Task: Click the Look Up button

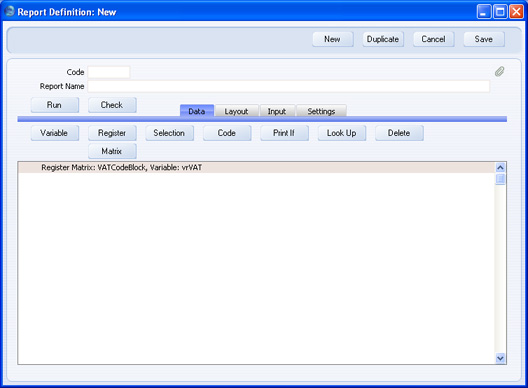Action: (342, 133)
